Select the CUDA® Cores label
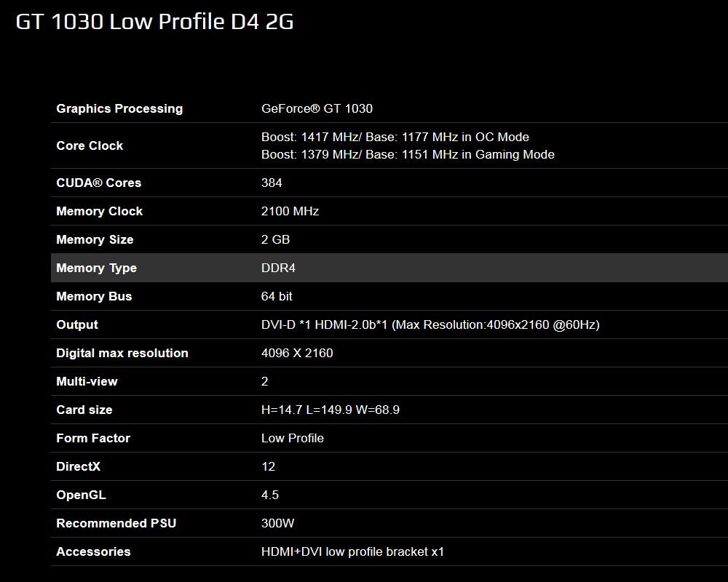This screenshot has width=728, height=582. 98,183
